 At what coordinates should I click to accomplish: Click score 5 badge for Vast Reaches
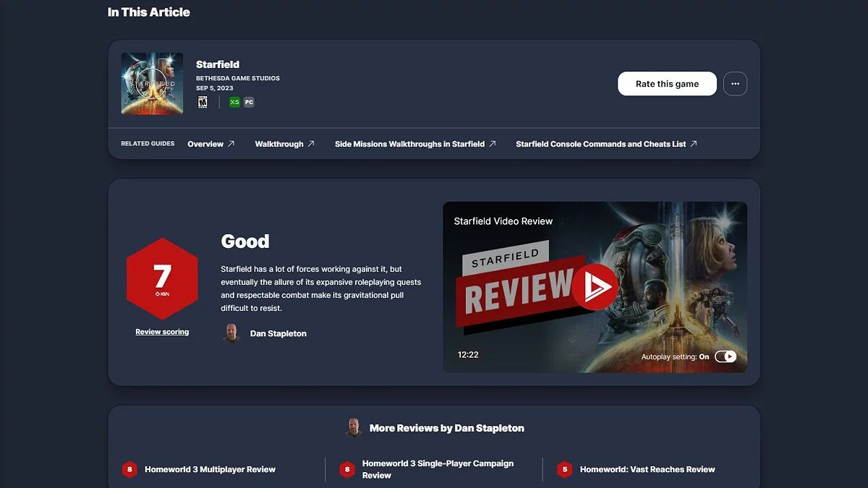pyautogui.click(x=565, y=469)
